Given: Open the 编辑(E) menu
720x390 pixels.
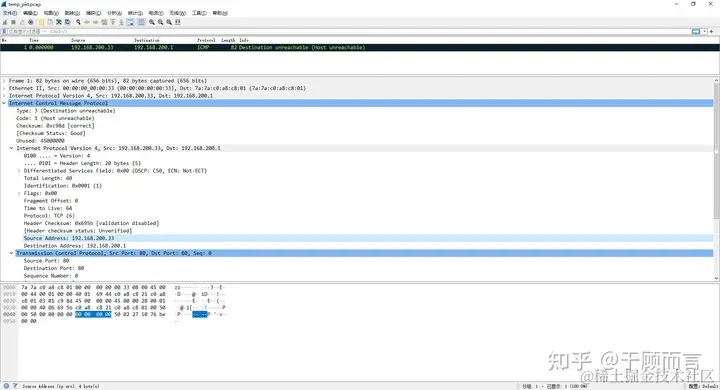Looking at the screenshot, I should [30, 13].
